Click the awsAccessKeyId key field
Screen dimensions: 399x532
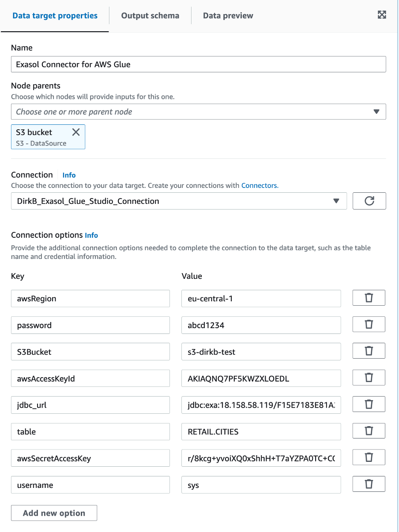point(90,378)
